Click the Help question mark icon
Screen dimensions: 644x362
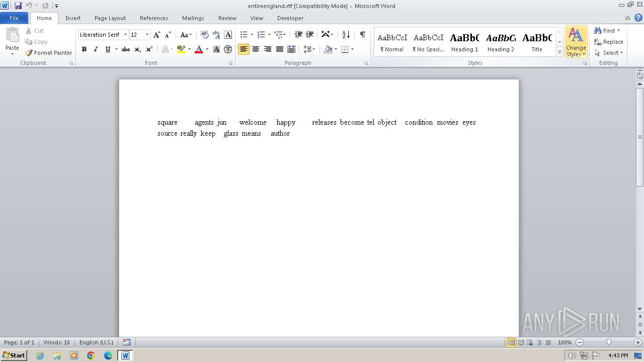(x=638, y=18)
